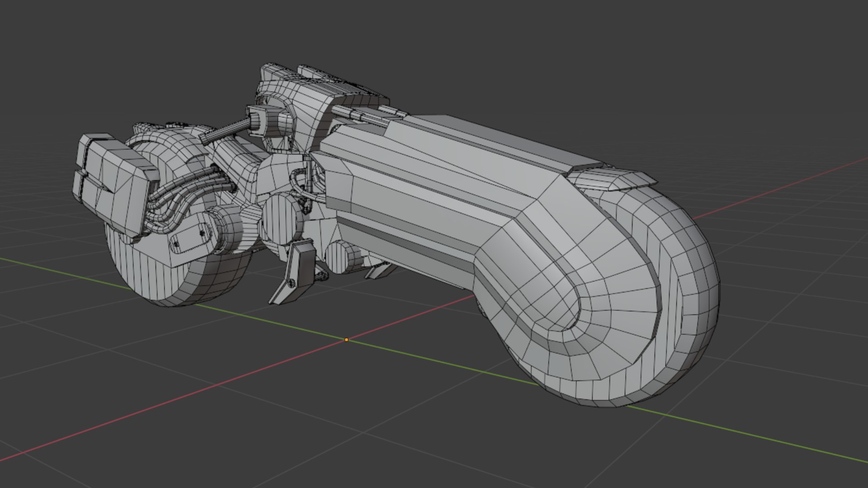
Task: Select the orange origin point on the grid
Action: (x=346, y=339)
